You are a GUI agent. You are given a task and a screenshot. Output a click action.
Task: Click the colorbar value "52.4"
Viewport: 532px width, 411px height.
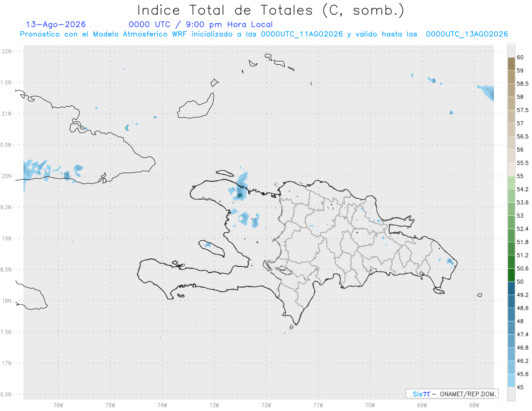(523, 229)
